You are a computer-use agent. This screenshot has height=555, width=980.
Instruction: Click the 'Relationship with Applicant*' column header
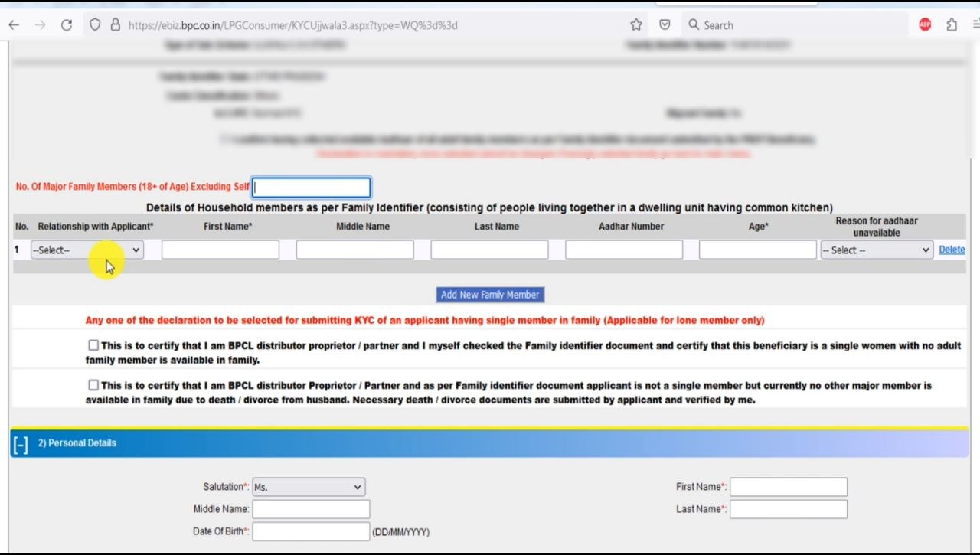click(96, 227)
